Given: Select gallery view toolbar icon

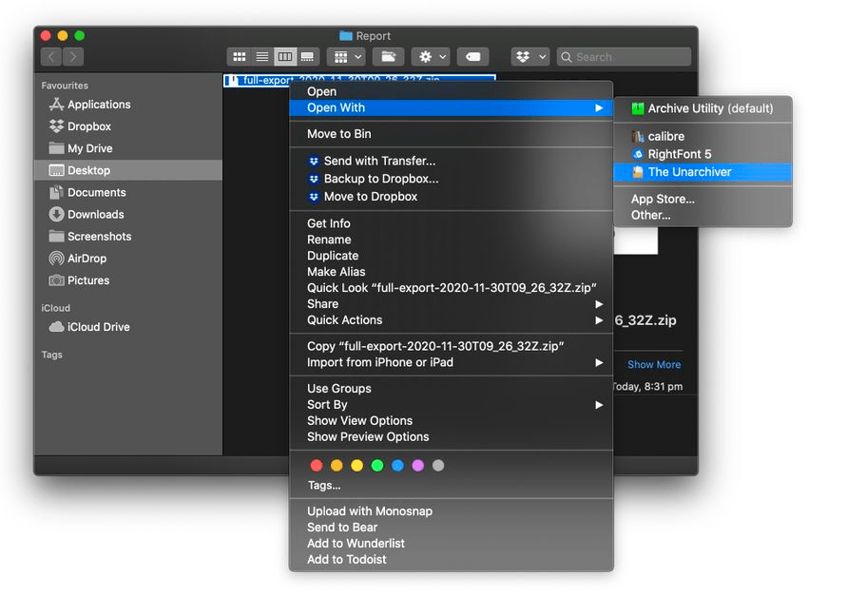Looking at the screenshot, I should coord(307,57).
